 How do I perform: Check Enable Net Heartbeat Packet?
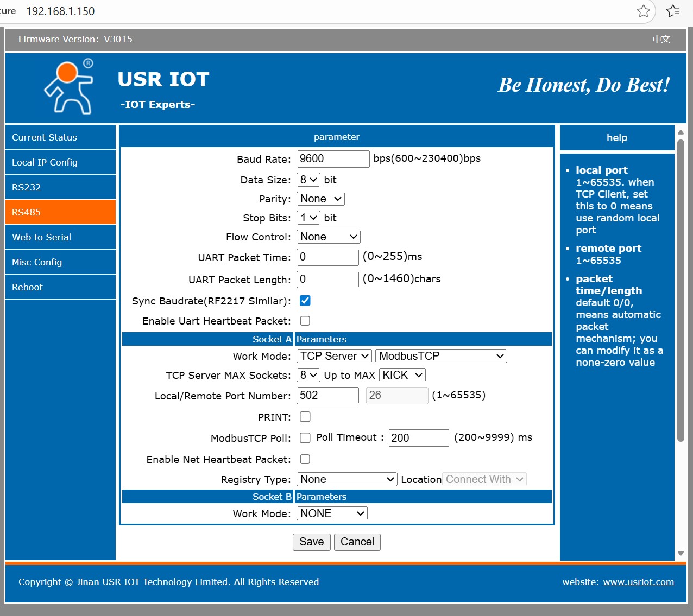point(305,459)
